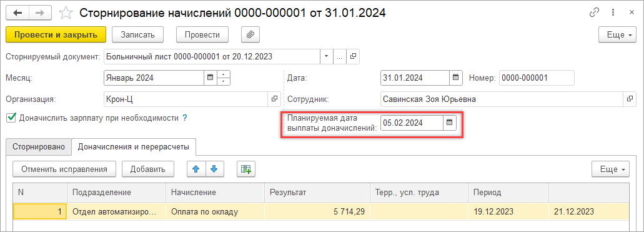The width and height of the screenshot is (644, 232).
Task: Select cell Оплата по окладу
Action: 215,212
